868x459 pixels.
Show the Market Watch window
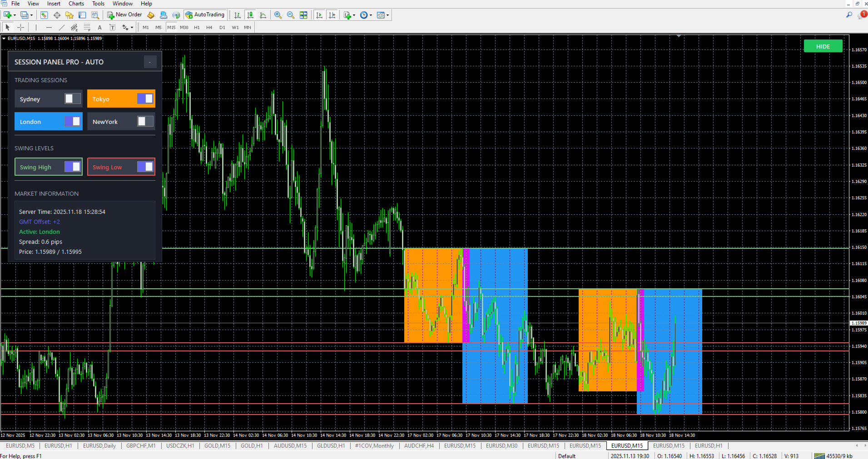pyautogui.click(x=44, y=15)
